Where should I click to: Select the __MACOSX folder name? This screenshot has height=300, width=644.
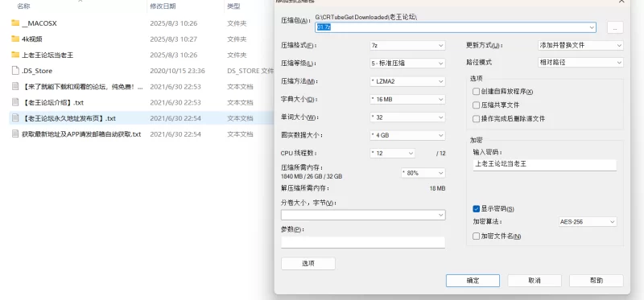coord(39,23)
